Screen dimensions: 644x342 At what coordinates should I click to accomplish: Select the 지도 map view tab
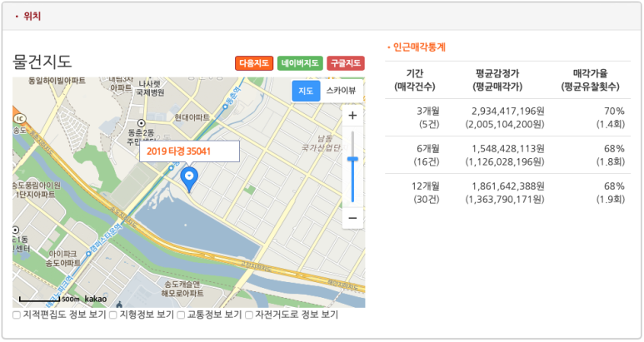coord(305,91)
